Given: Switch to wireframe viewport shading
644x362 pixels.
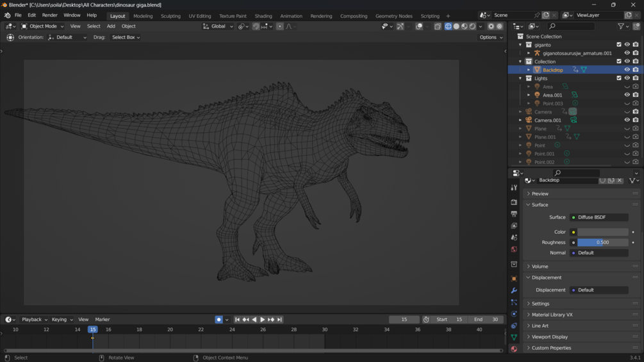Looking at the screenshot, I should pos(448,26).
